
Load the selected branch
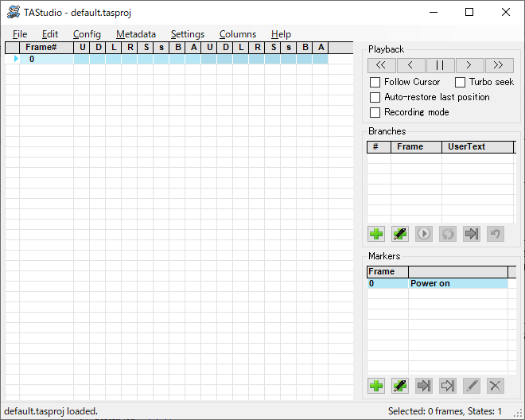(424, 234)
